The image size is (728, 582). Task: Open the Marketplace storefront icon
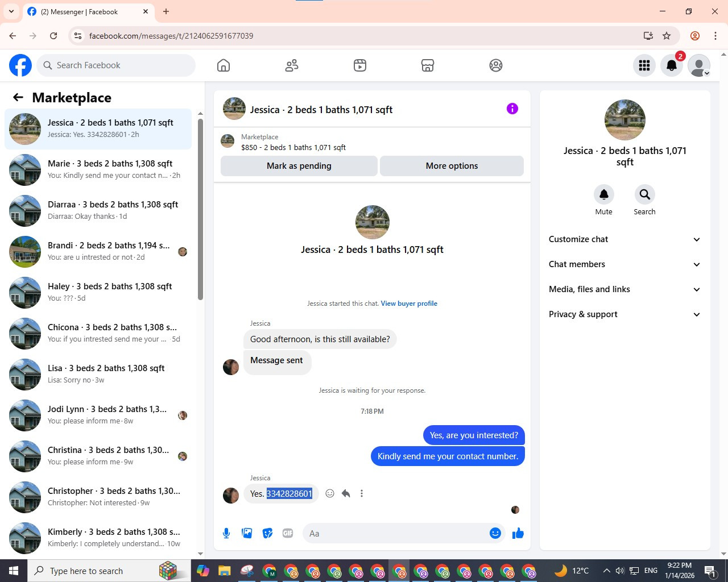(x=428, y=65)
